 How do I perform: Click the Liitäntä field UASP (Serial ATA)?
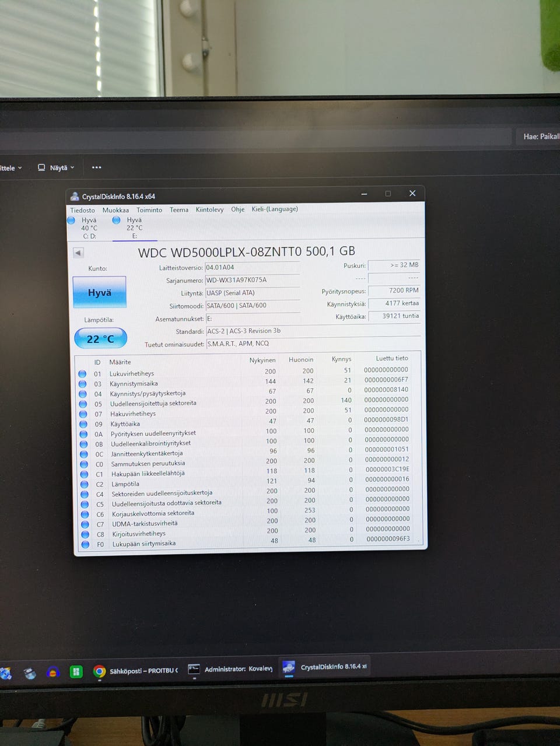click(x=253, y=293)
